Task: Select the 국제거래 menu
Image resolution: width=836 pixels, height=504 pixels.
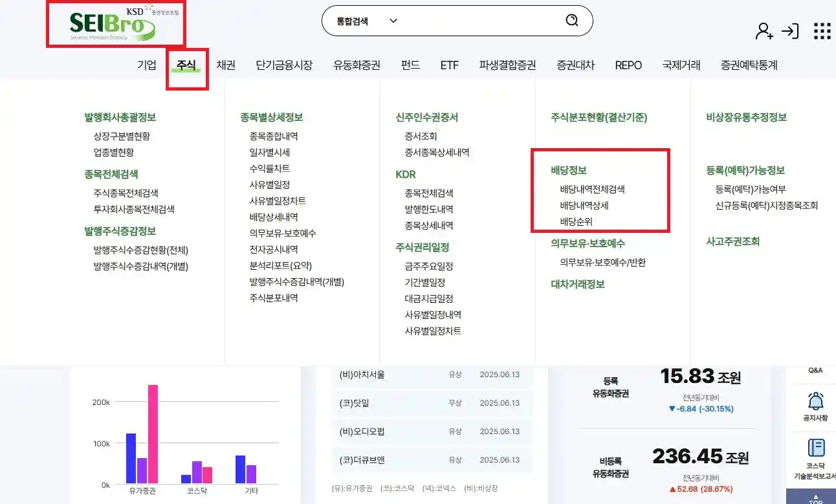Action: [681, 65]
